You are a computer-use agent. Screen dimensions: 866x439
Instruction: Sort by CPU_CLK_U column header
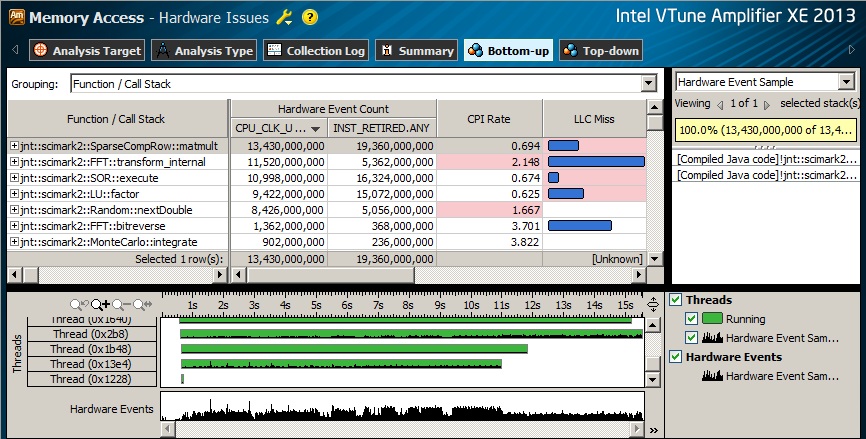(x=278, y=128)
